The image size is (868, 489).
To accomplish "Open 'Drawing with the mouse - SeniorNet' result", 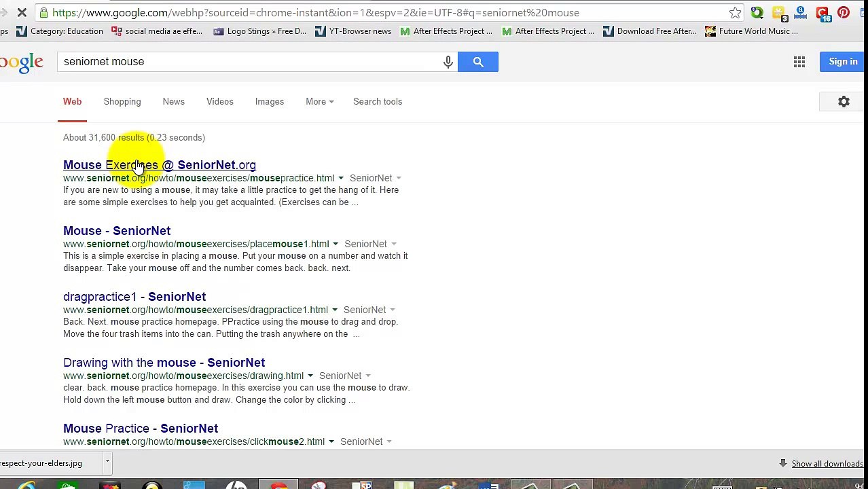I will click(164, 363).
